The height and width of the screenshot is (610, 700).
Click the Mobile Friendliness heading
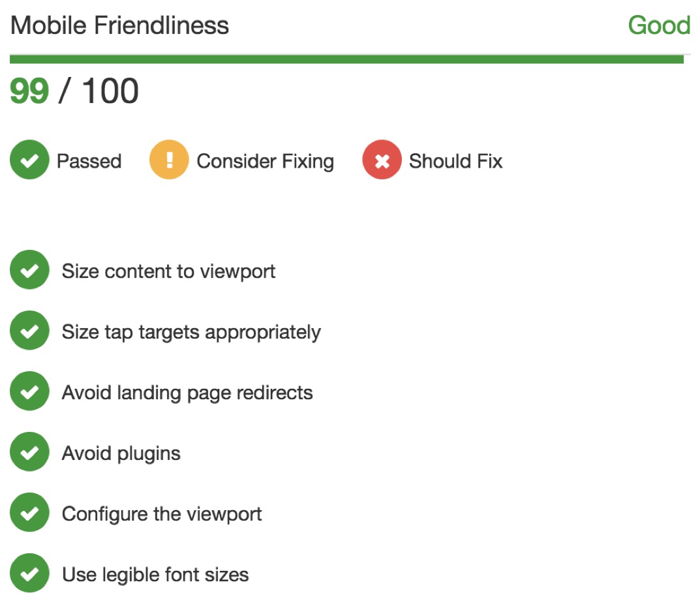119,25
